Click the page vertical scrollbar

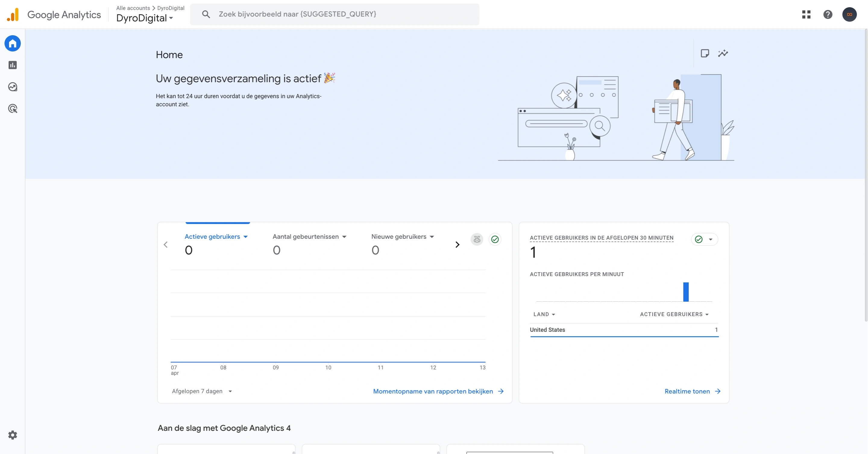pos(866,175)
